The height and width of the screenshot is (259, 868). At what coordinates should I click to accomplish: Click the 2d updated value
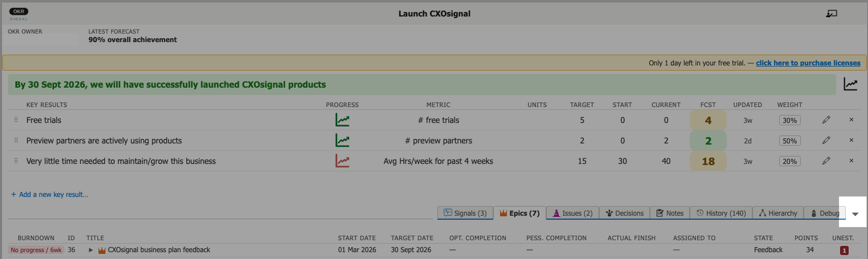click(747, 141)
